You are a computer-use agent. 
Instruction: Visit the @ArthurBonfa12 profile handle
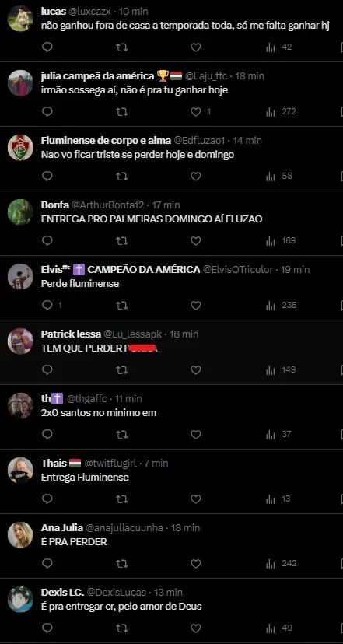coord(108,205)
